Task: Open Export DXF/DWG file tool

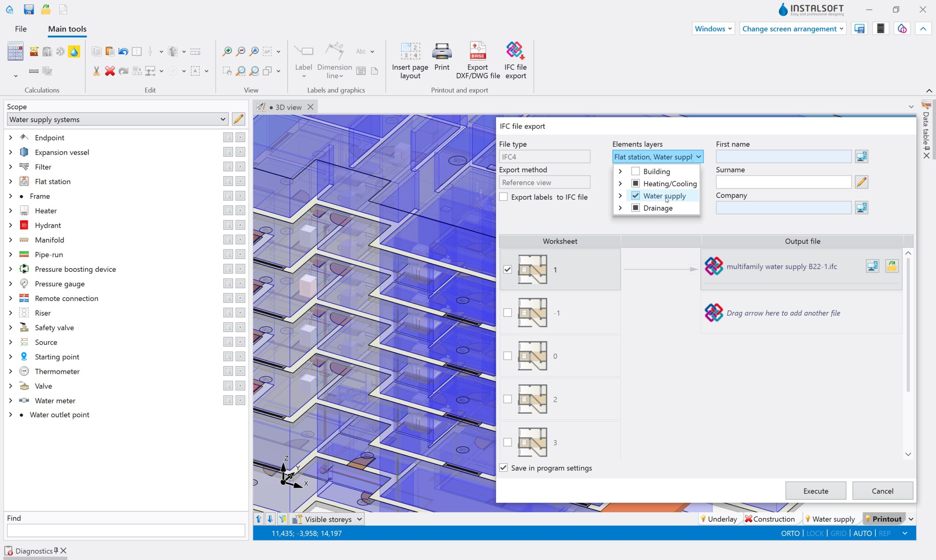Action: pyautogui.click(x=477, y=51)
